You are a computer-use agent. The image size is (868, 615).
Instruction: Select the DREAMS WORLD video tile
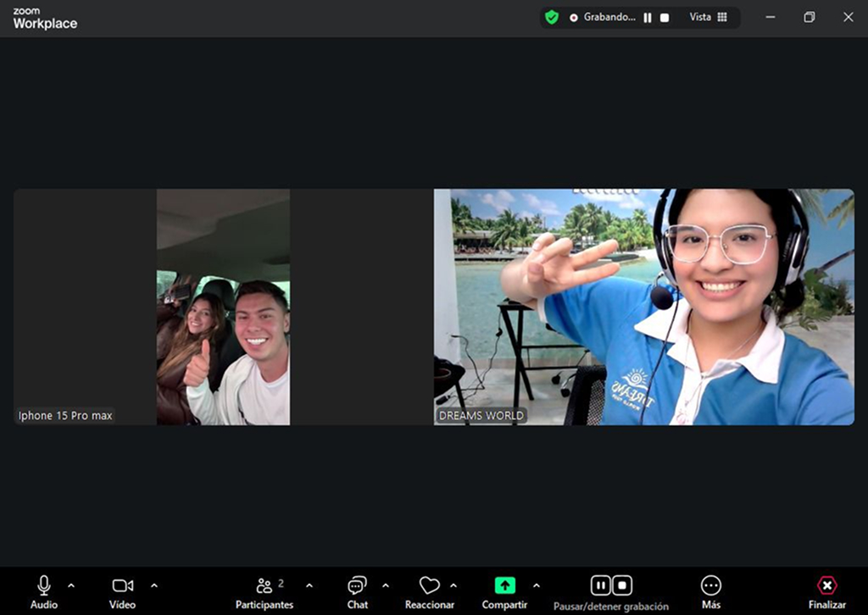(x=643, y=307)
